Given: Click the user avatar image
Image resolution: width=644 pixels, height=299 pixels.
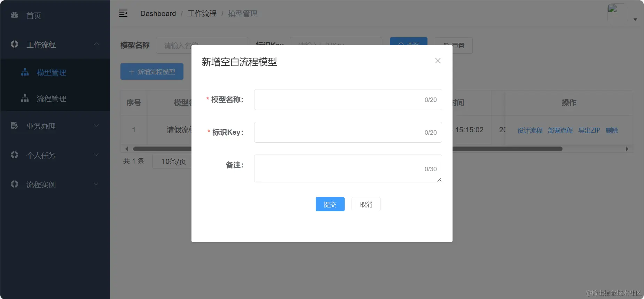Looking at the screenshot, I should pyautogui.click(x=617, y=14).
